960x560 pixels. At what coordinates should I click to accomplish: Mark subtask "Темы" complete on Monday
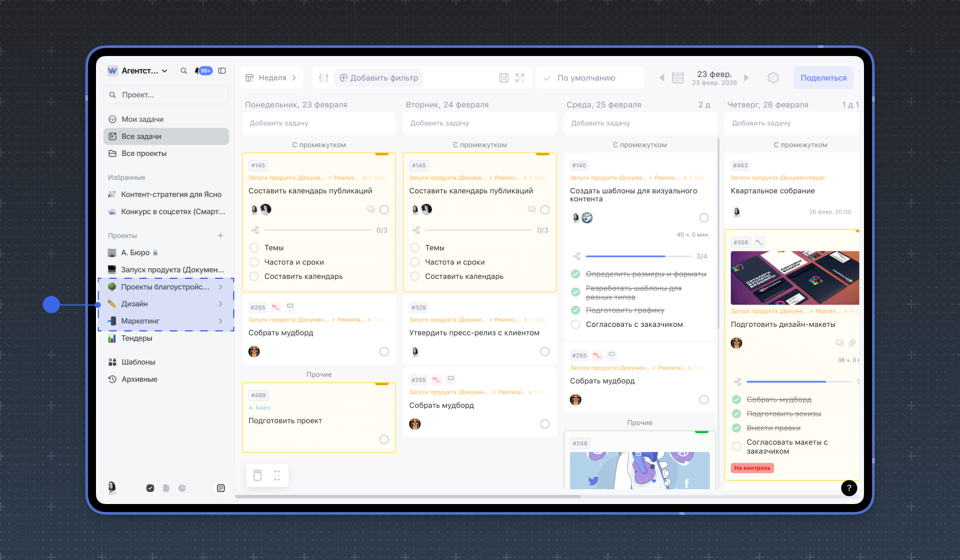(x=254, y=248)
